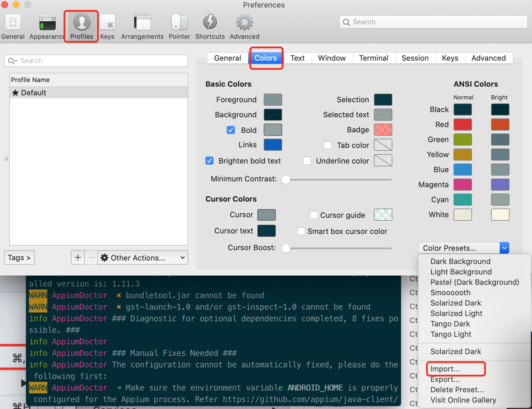Screen dimensions: 532x409
Task: Switch to the Colors profile tab
Action: coord(266,58)
